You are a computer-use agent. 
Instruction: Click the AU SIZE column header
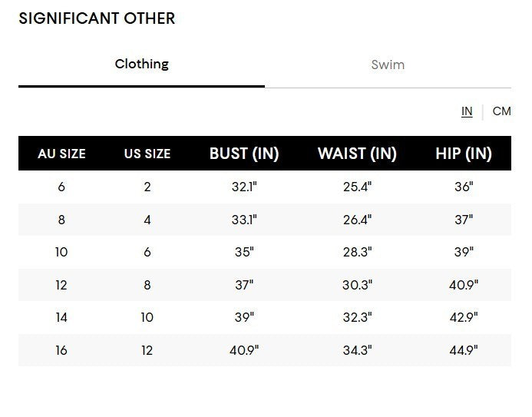click(61, 154)
